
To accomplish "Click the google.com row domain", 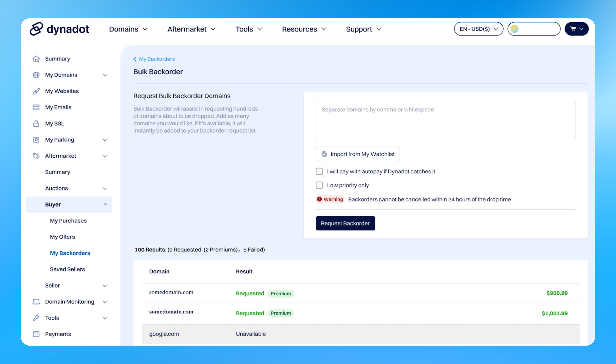I will (164, 334).
